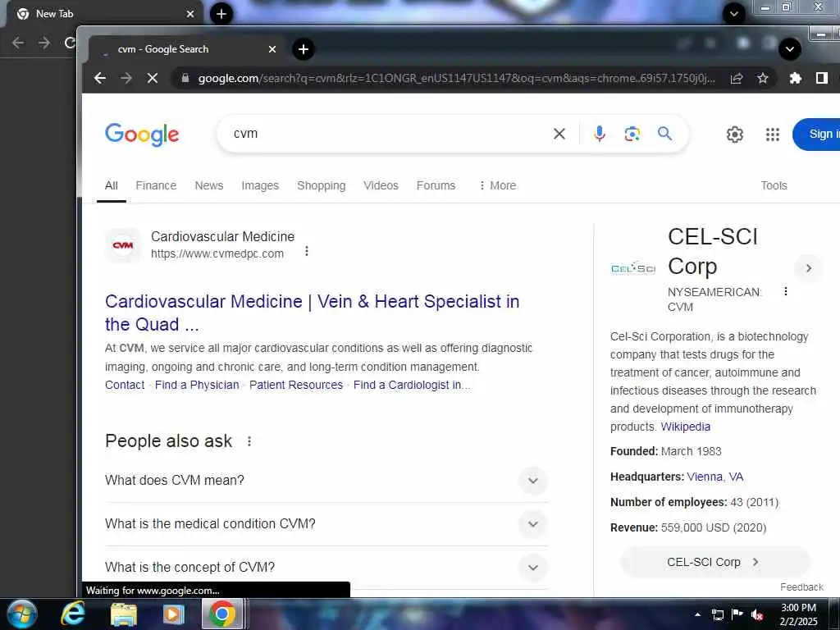
Task: Bookmark this page with the star icon
Action: tap(763, 78)
